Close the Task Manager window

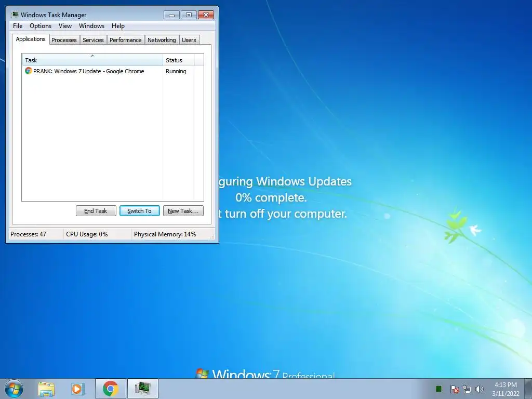tap(206, 15)
